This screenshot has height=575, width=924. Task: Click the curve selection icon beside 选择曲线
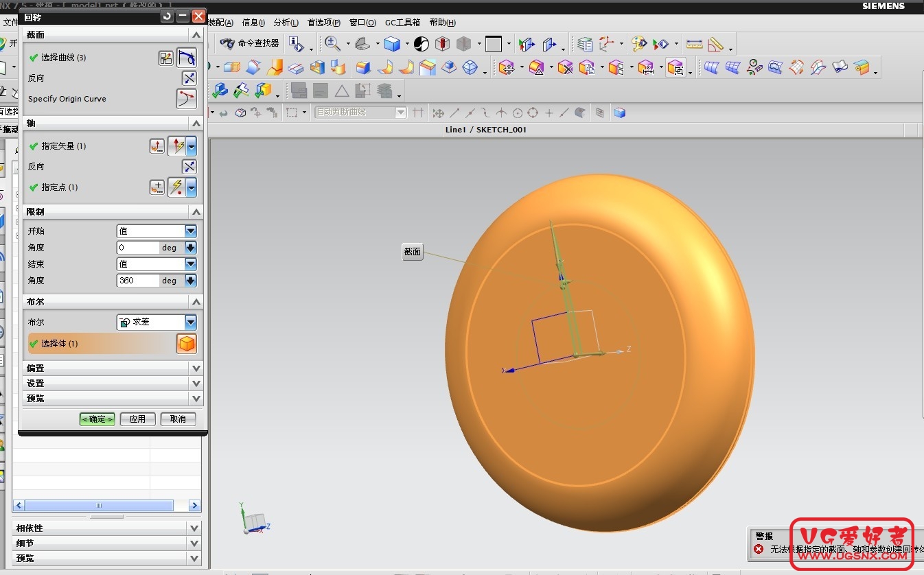[x=187, y=58]
